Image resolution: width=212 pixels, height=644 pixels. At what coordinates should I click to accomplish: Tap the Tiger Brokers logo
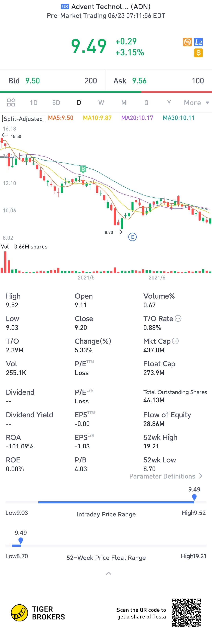[x=19, y=613]
